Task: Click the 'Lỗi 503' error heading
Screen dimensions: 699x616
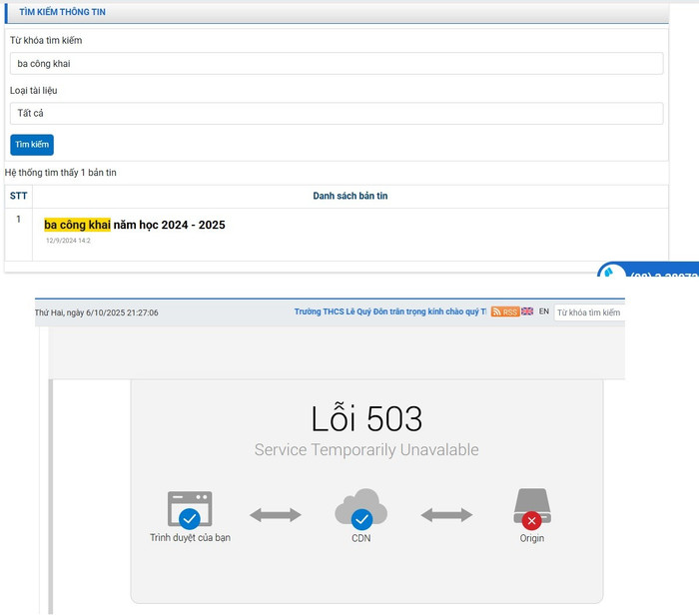Action: 366,418
